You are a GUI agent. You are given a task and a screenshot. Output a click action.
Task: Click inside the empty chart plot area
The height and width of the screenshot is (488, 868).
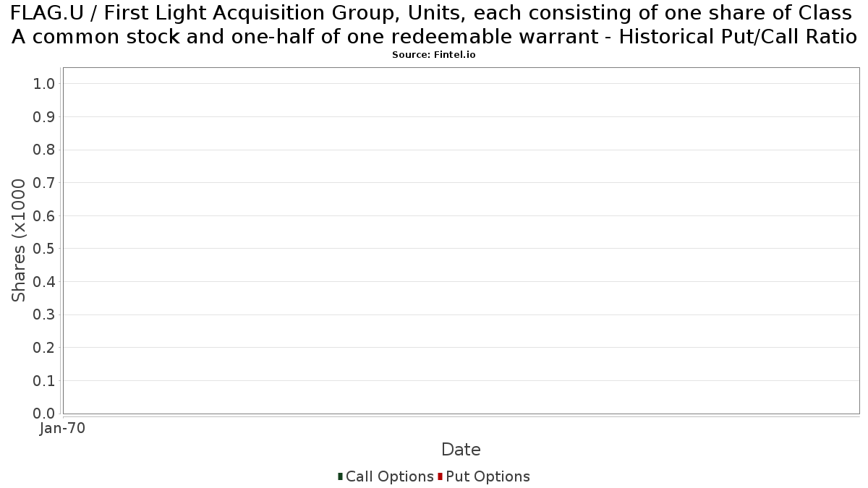[x=461, y=241]
